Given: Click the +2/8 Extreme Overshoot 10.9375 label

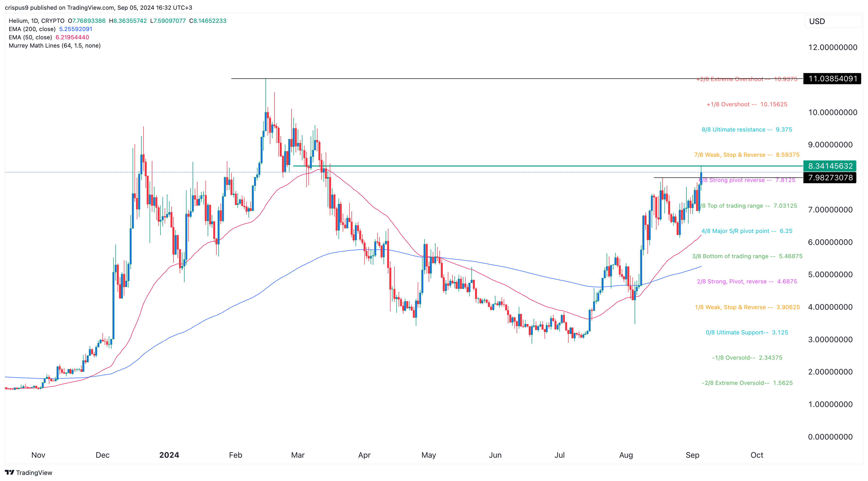Looking at the screenshot, I should [x=747, y=79].
